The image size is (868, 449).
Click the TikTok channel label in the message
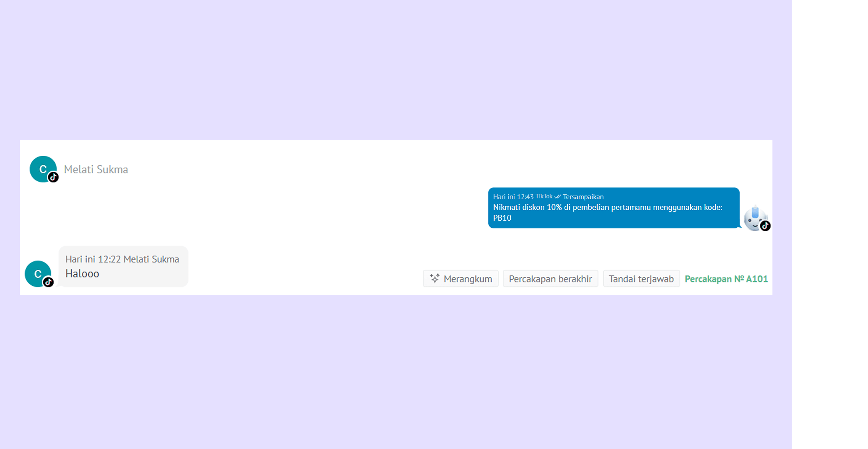544,196
